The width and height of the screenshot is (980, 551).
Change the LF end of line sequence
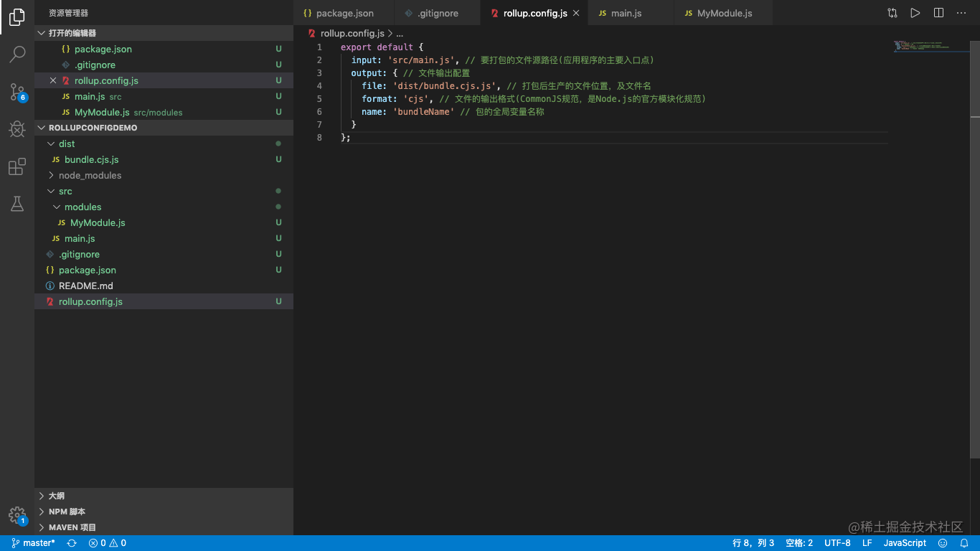click(x=867, y=543)
